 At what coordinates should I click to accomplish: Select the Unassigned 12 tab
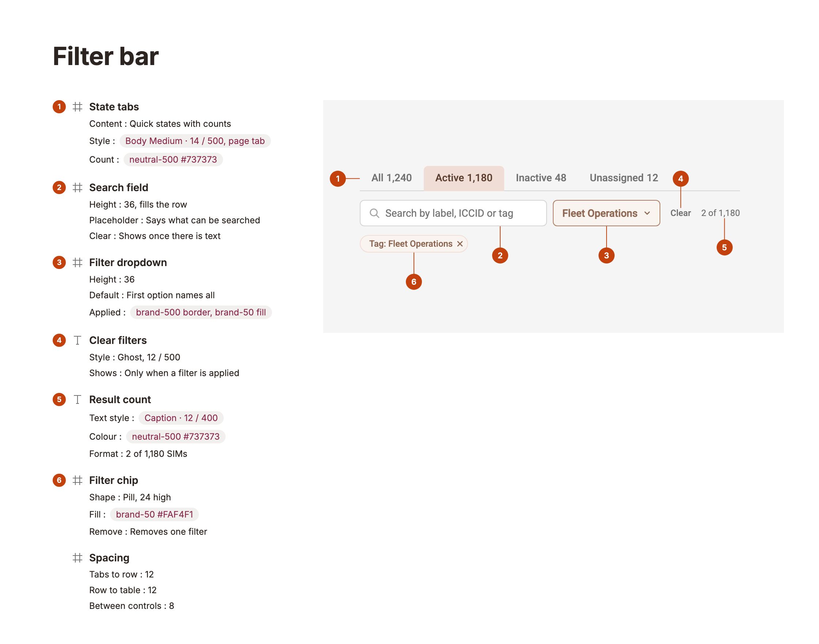624,178
